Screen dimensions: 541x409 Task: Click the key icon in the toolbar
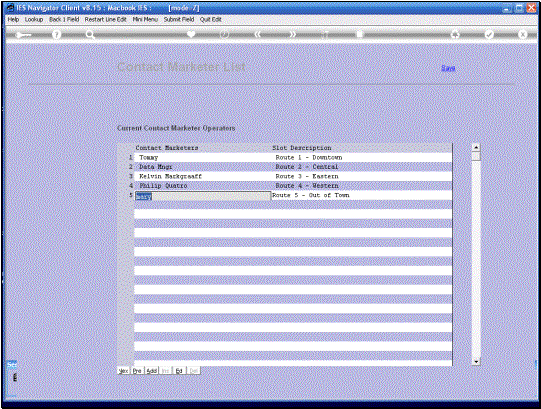click(23, 35)
